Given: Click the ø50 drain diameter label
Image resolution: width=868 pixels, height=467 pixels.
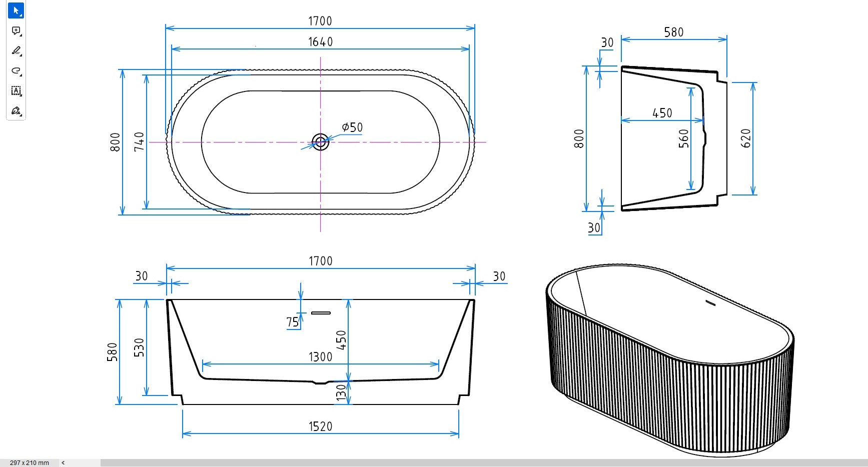Looking at the screenshot, I should coord(352,127).
